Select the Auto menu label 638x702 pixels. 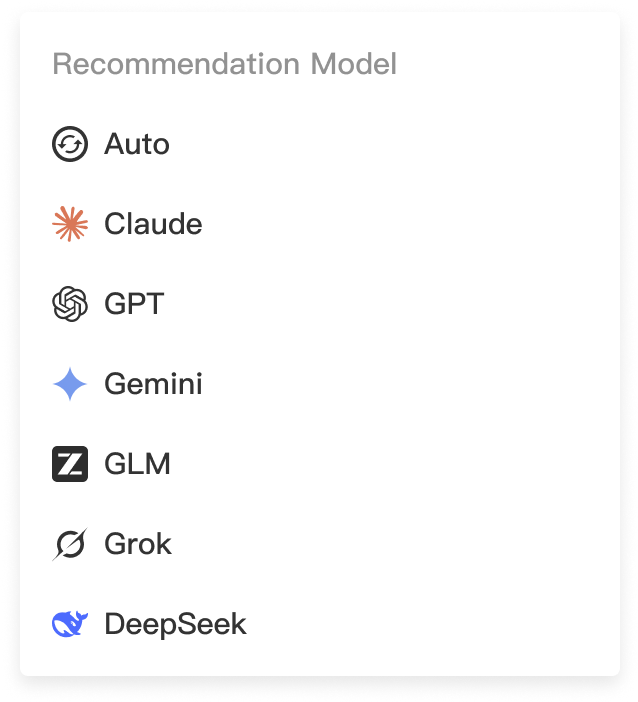tap(137, 144)
